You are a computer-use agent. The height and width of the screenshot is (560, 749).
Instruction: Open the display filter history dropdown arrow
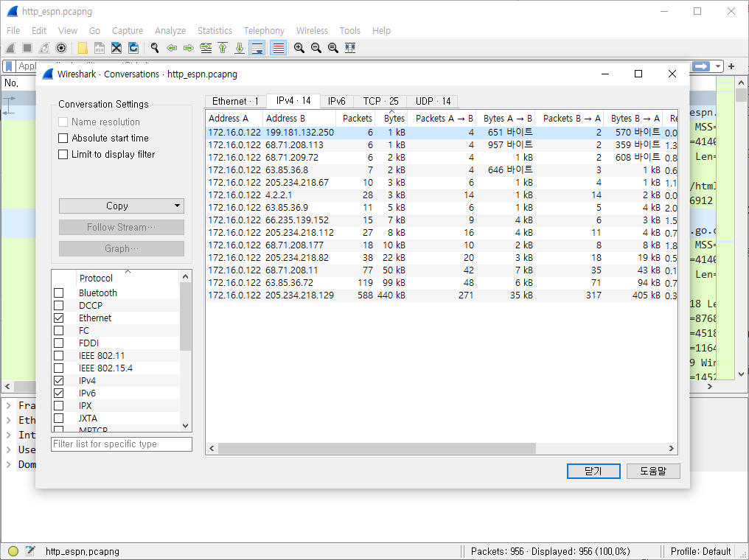click(717, 66)
